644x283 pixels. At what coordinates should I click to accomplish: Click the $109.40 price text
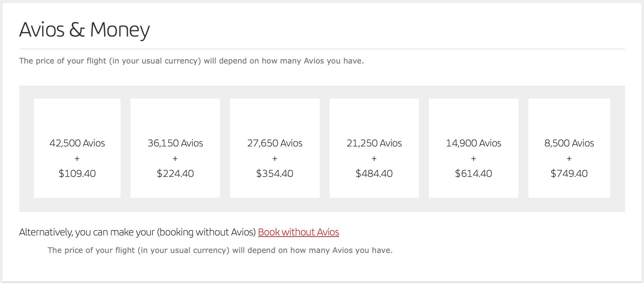77,173
